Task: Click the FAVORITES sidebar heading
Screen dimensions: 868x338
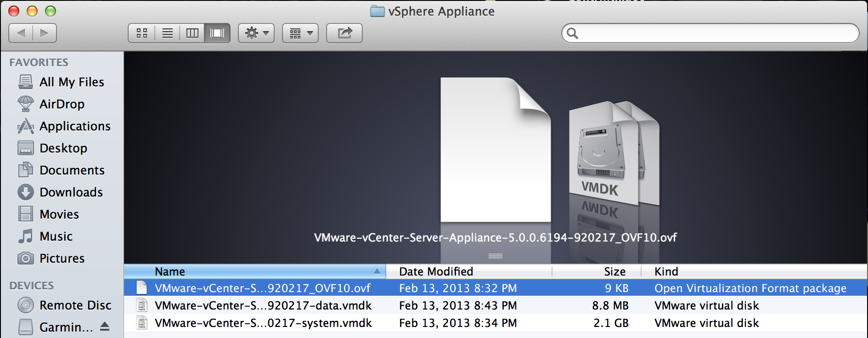Action: click(x=39, y=62)
